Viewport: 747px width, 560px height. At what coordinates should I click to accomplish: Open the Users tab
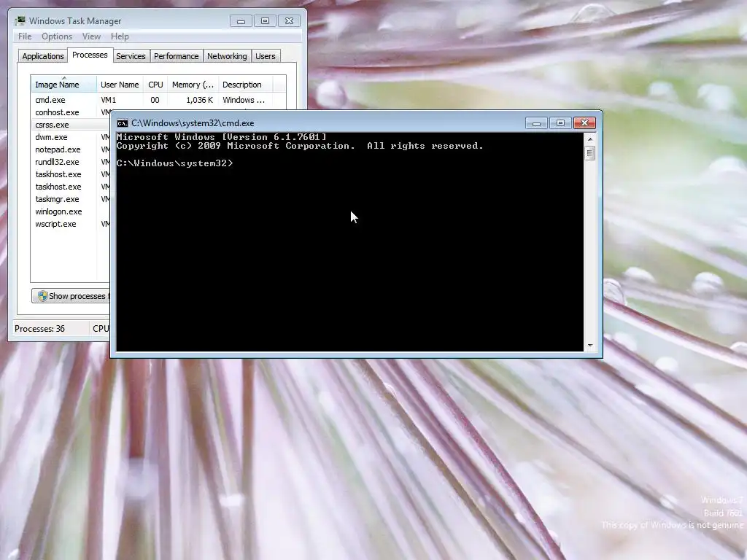pos(266,56)
